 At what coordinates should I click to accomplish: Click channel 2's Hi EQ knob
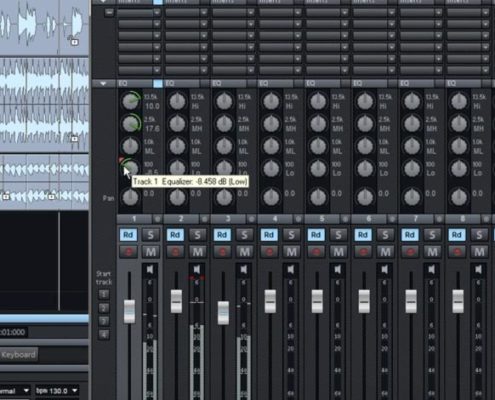(x=177, y=101)
